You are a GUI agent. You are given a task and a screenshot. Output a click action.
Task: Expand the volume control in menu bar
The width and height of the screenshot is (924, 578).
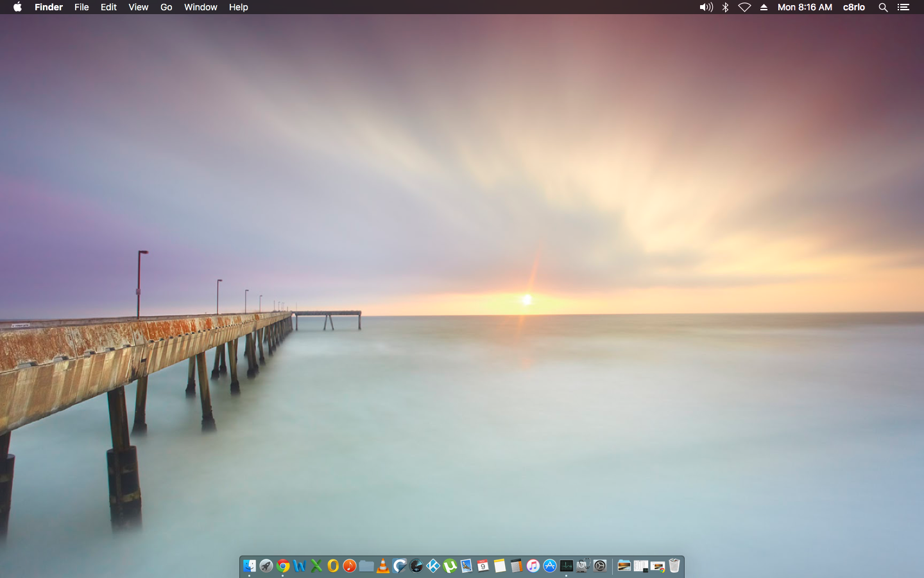point(706,7)
